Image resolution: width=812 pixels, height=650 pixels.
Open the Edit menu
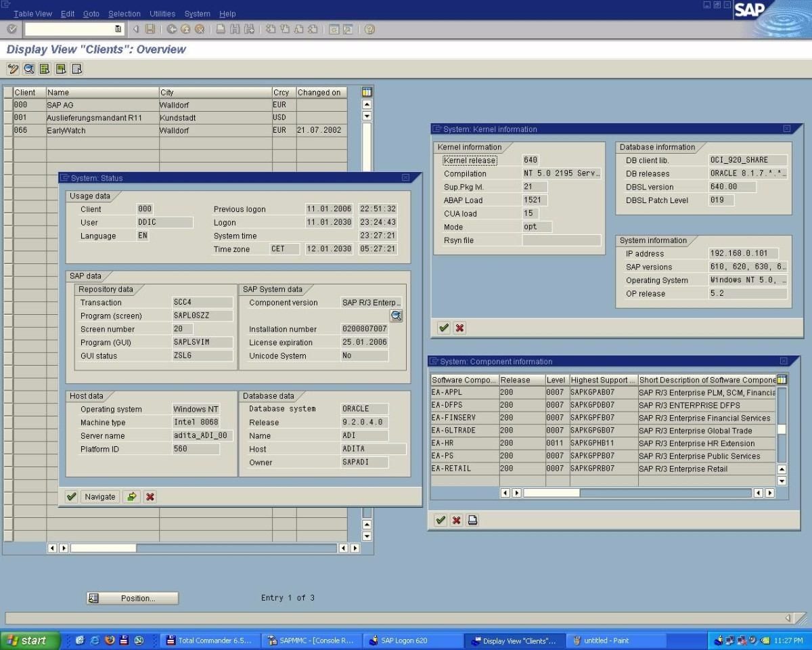tap(68, 14)
